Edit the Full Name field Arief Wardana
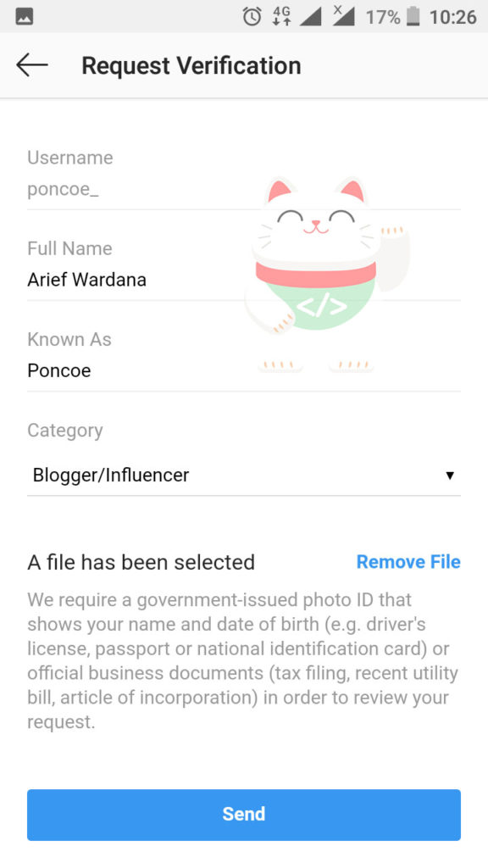 [x=243, y=280]
